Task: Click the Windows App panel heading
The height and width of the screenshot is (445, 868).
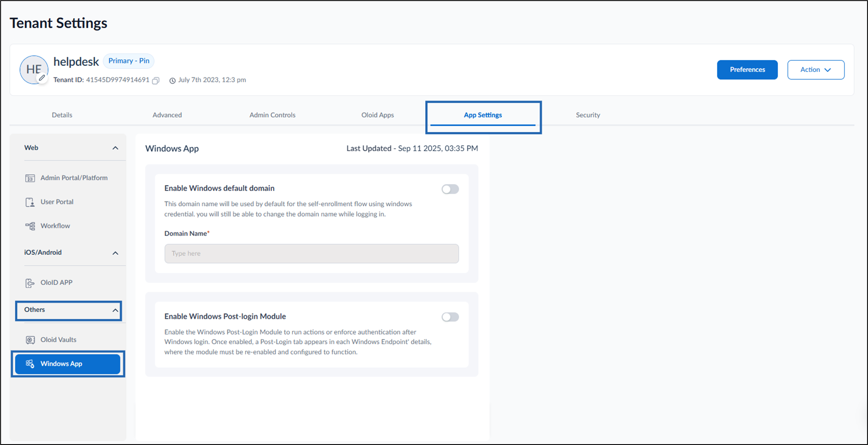Action: [172, 148]
